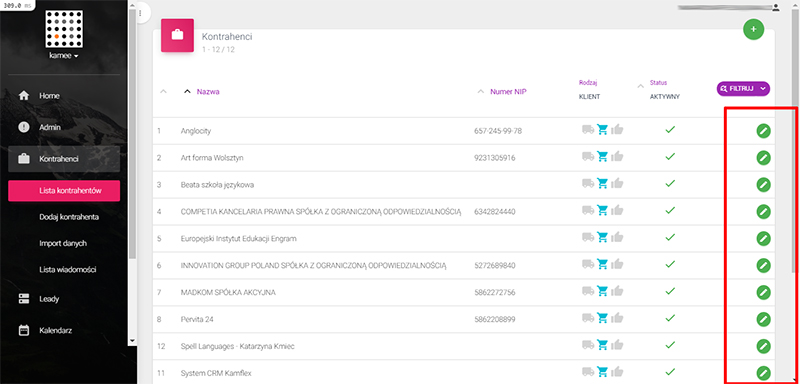Toggle status checkmark for COMPETIA KANCELARIA PRAWNA
This screenshot has height=384, width=800.
click(x=670, y=211)
